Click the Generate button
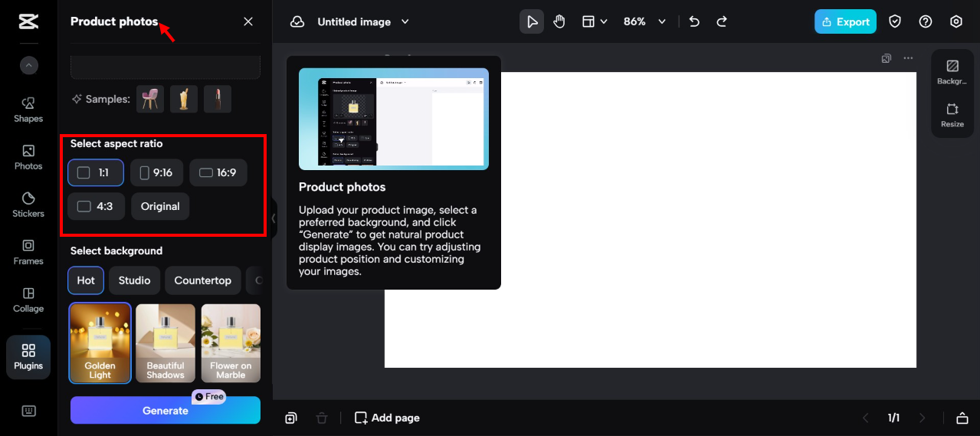This screenshot has height=436, width=980. point(166,411)
